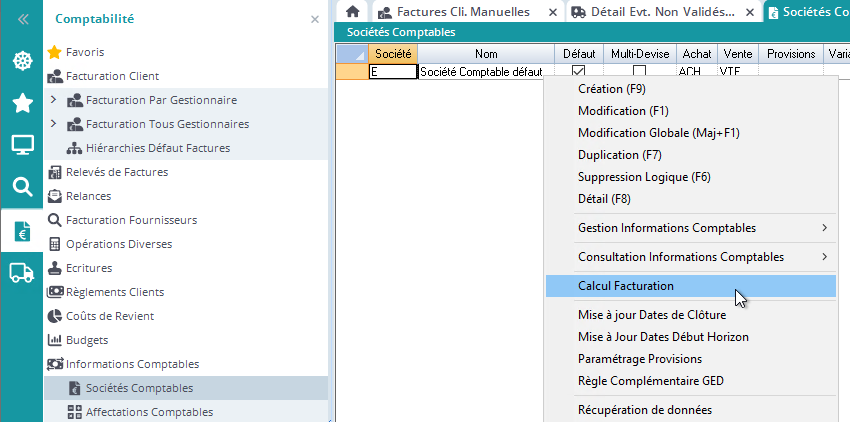850x422 pixels.
Task: Toggle the Défaut checkbox for Société E
Action: [x=578, y=72]
